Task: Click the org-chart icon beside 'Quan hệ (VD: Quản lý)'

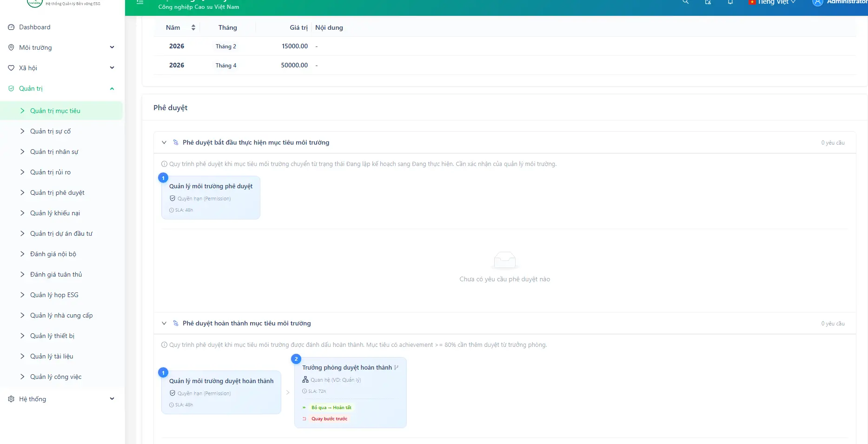Action: (x=305, y=380)
